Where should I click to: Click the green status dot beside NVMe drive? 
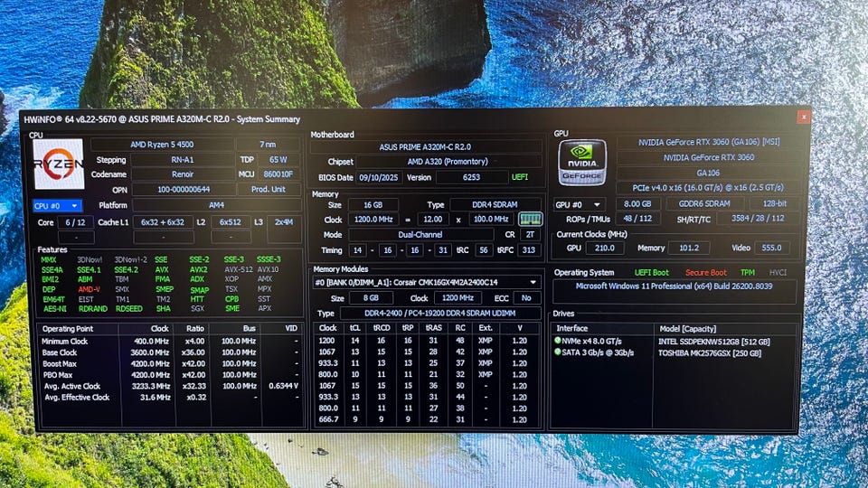click(559, 341)
